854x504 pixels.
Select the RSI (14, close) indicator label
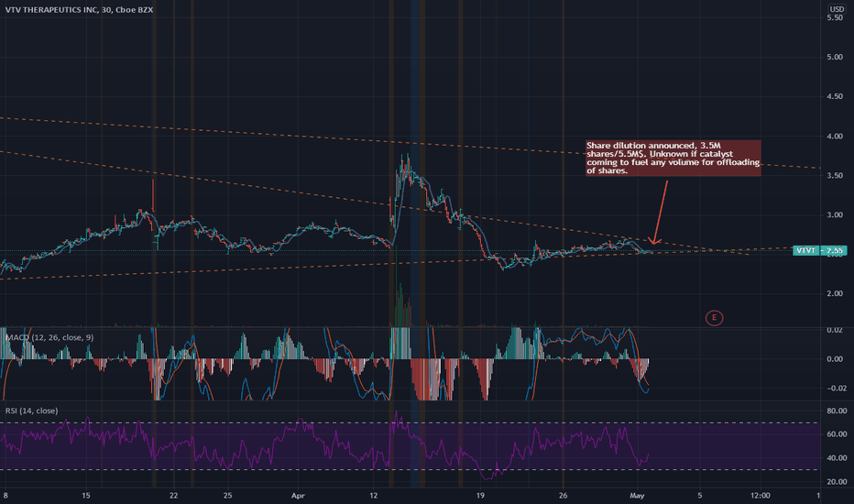point(31,411)
